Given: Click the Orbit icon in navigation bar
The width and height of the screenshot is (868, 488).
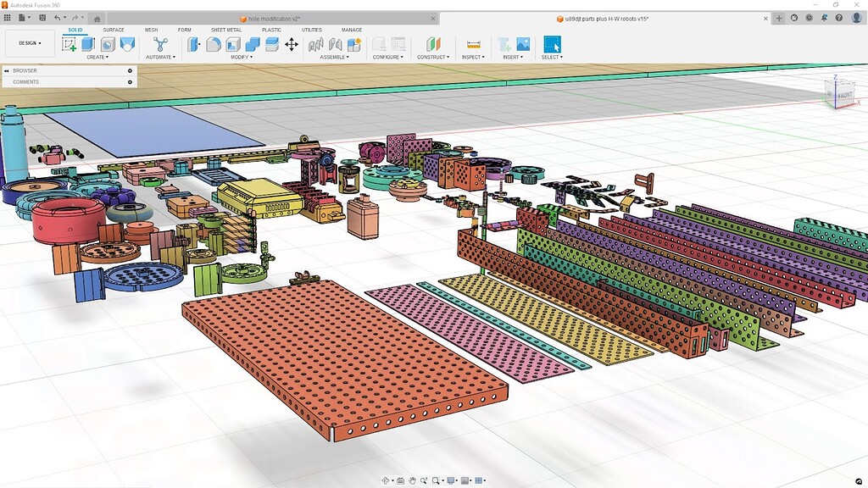Looking at the screenshot, I should click(386, 480).
